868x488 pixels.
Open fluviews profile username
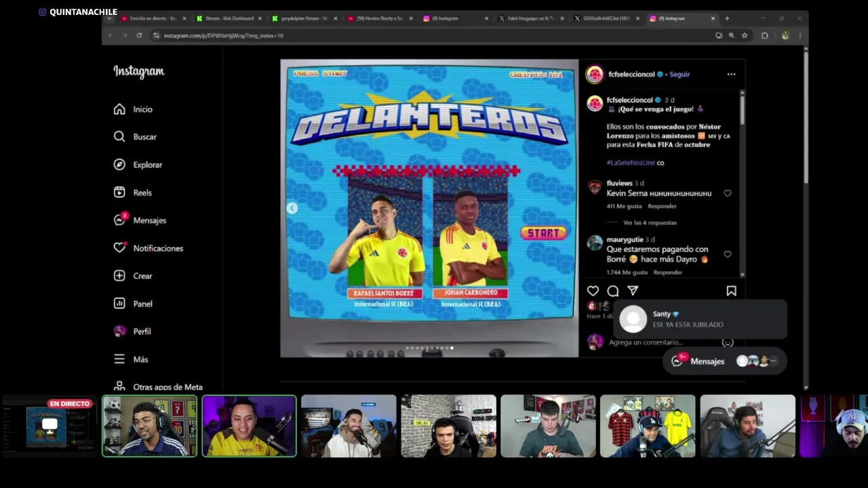click(x=619, y=184)
